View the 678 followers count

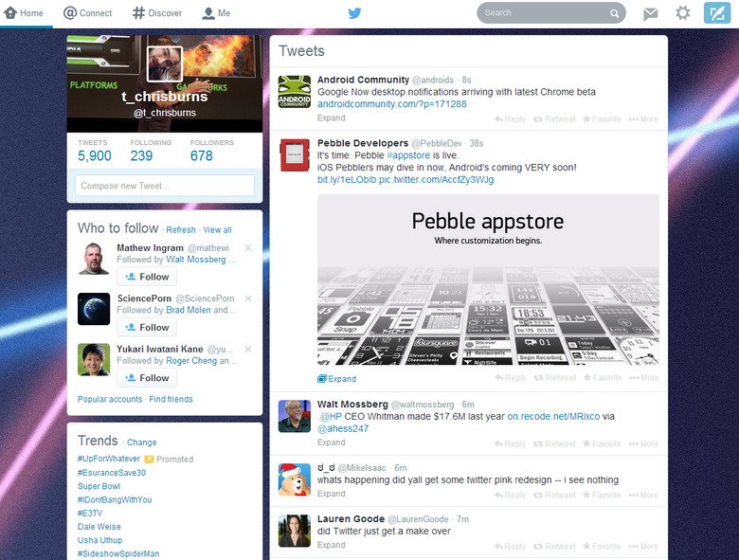tap(201, 155)
